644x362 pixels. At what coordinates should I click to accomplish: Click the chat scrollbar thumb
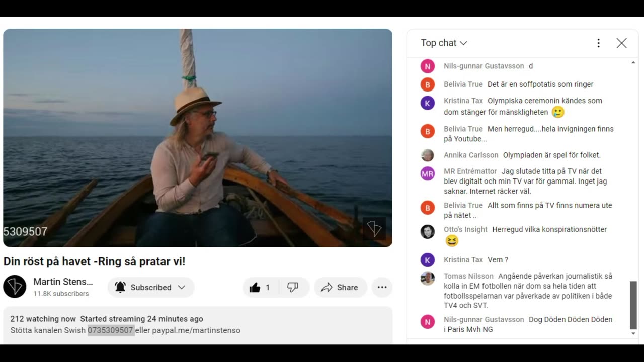click(633, 305)
